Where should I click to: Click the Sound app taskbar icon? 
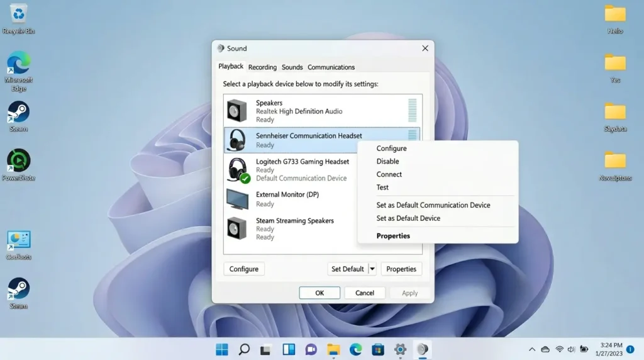[423, 349]
